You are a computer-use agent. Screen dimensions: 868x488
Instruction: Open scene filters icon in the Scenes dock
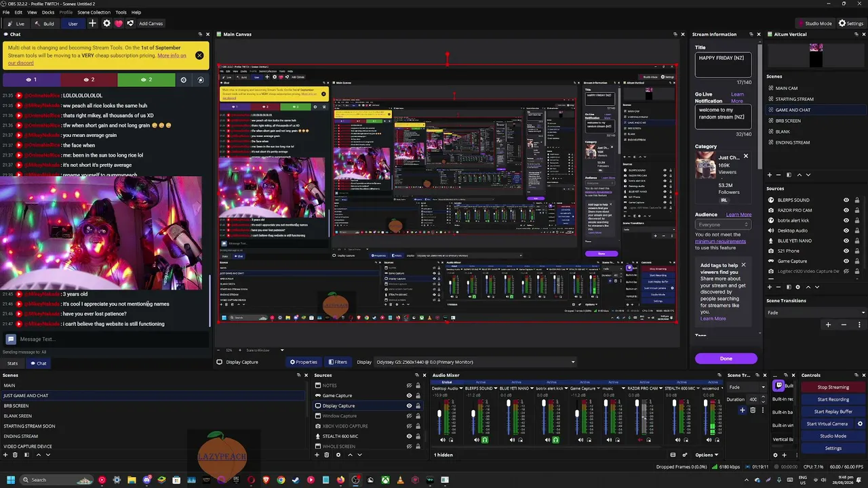pyautogui.click(x=26, y=455)
